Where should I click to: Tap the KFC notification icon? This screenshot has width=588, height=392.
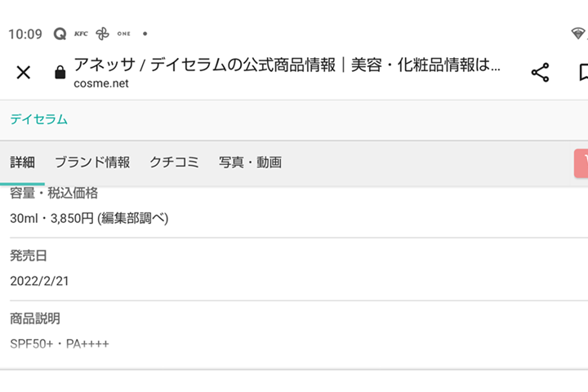point(81,33)
